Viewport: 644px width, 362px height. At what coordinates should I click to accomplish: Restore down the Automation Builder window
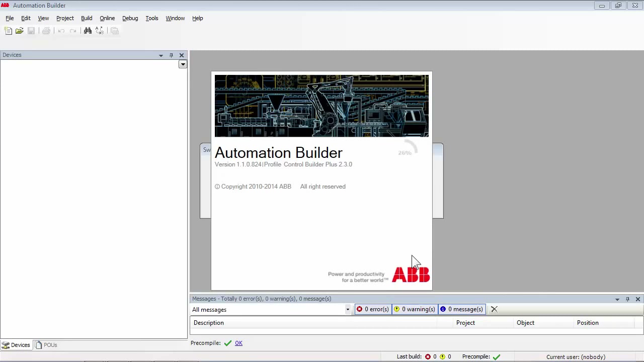[618, 6]
